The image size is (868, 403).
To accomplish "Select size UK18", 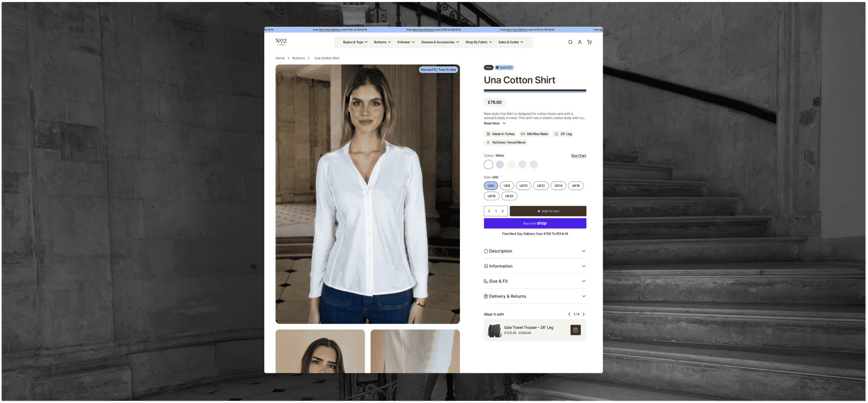I will click(x=492, y=196).
